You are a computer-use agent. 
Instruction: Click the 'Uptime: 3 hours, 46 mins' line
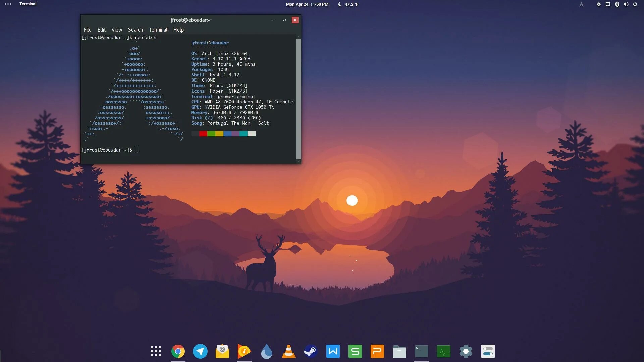pos(223,64)
